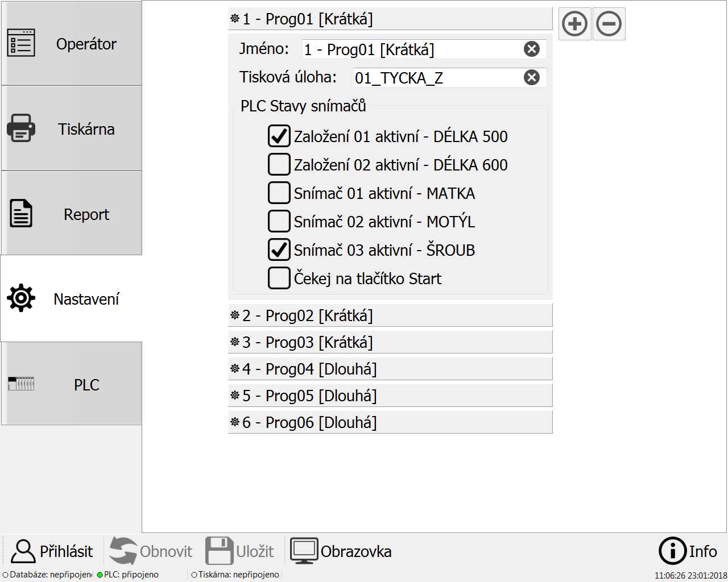Uncheck Založení 01 aktivní - DÉLKA 500
The image size is (728, 582).
[x=279, y=136]
